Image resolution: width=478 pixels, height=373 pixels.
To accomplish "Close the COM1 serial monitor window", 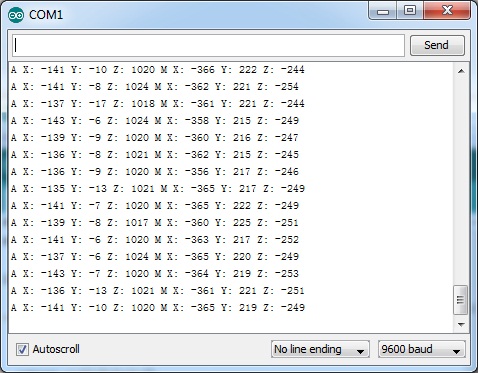I will pos(447,11).
